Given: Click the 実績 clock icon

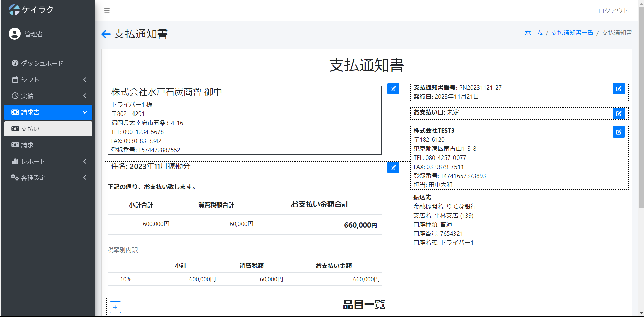Looking at the screenshot, I should pyautogui.click(x=15, y=96).
